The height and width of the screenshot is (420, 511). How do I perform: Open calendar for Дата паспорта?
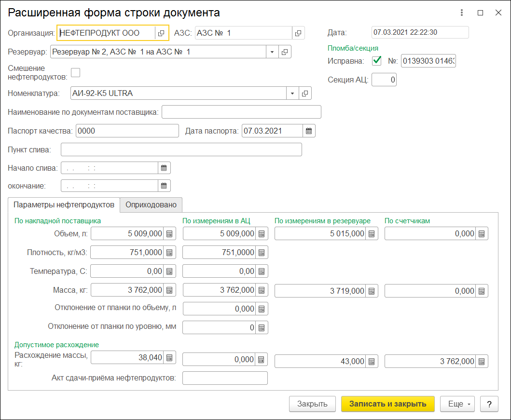click(309, 131)
